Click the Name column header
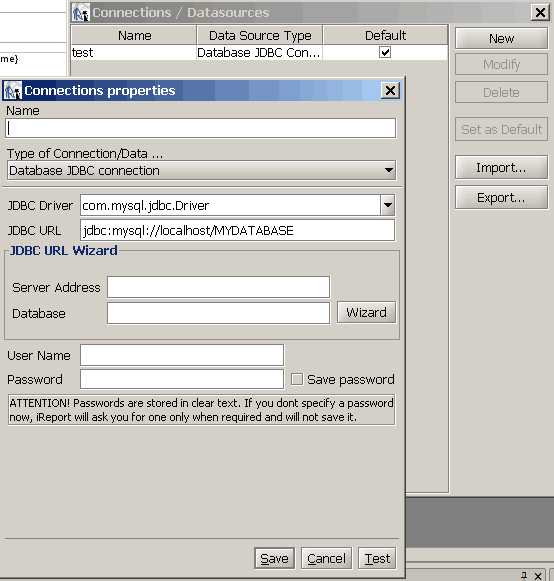Image resolution: width=554 pixels, height=581 pixels. point(134,36)
